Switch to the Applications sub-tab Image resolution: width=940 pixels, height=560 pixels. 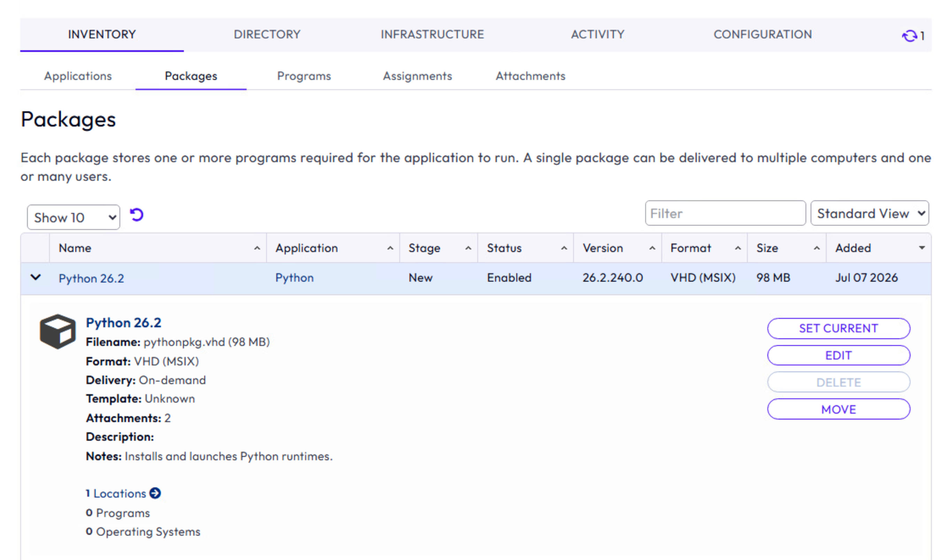pyautogui.click(x=78, y=76)
